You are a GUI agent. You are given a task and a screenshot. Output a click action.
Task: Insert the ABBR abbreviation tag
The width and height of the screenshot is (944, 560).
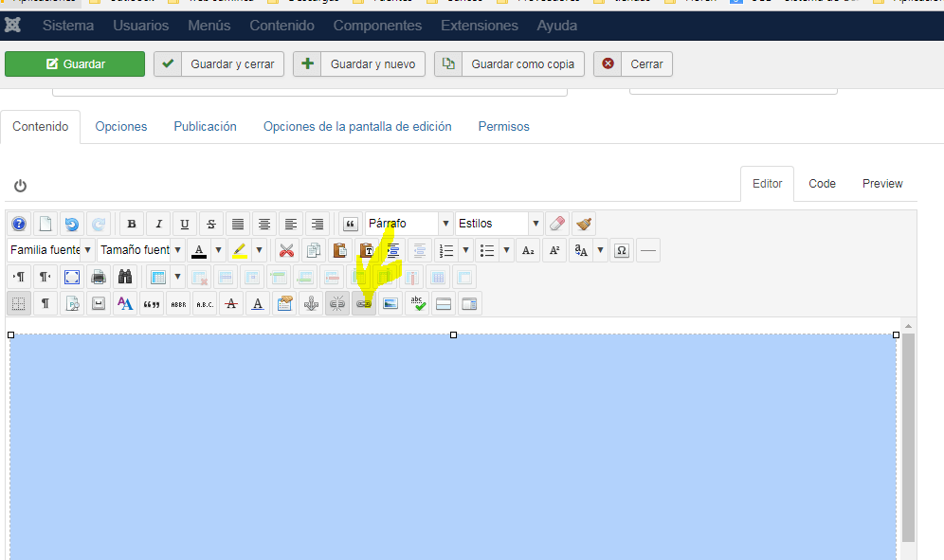179,303
